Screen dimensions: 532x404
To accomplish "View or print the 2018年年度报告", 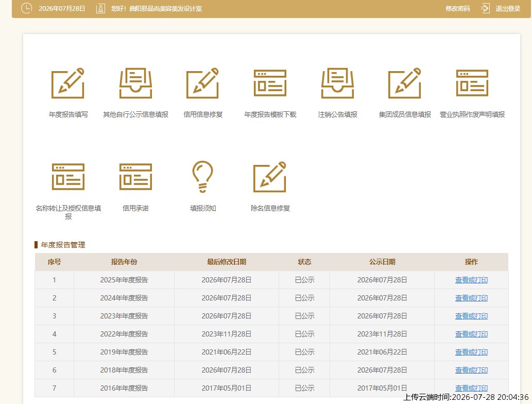I will [x=471, y=369].
